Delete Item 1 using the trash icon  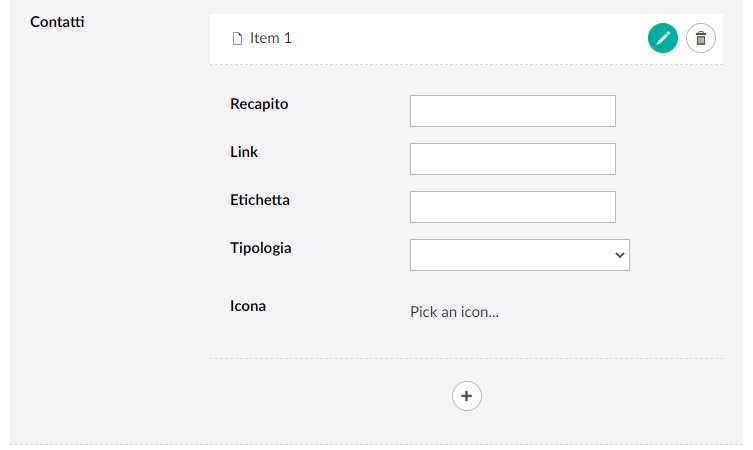tap(701, 39)
